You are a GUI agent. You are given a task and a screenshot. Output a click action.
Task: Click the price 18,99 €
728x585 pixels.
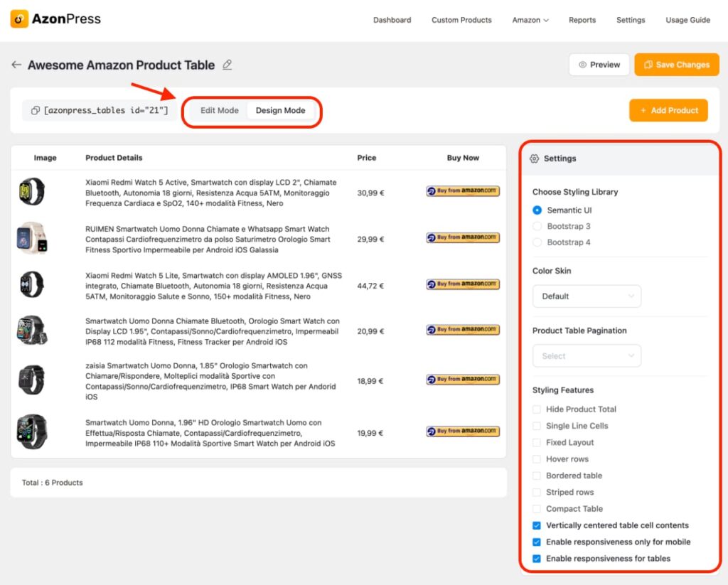370,381
